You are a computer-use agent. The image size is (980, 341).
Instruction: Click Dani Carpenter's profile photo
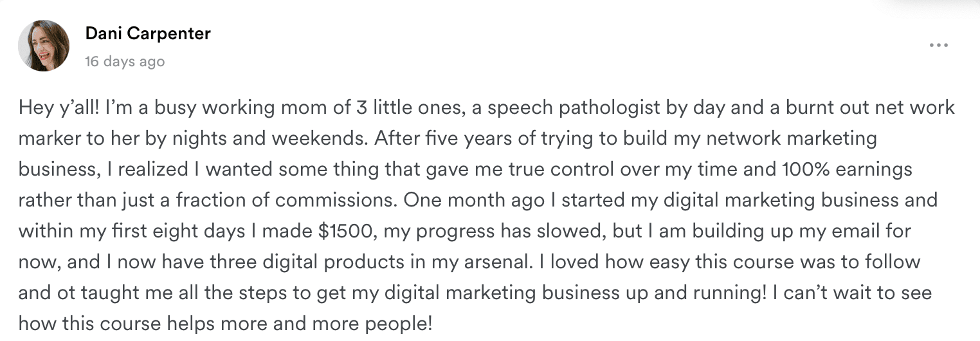[x=43, y=45]
